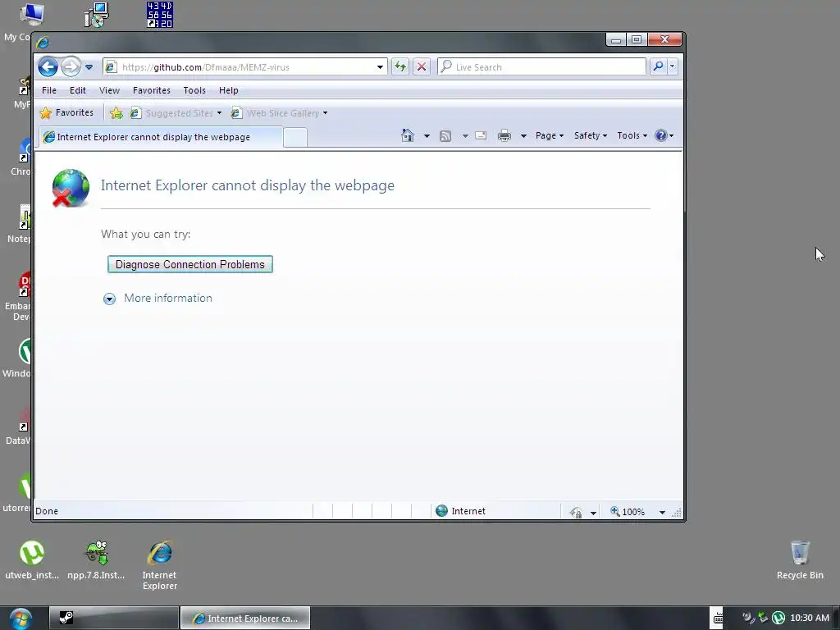Click the Steam taskbar button
The height and width of the screenshot is (630, 840).
[114, 619]
